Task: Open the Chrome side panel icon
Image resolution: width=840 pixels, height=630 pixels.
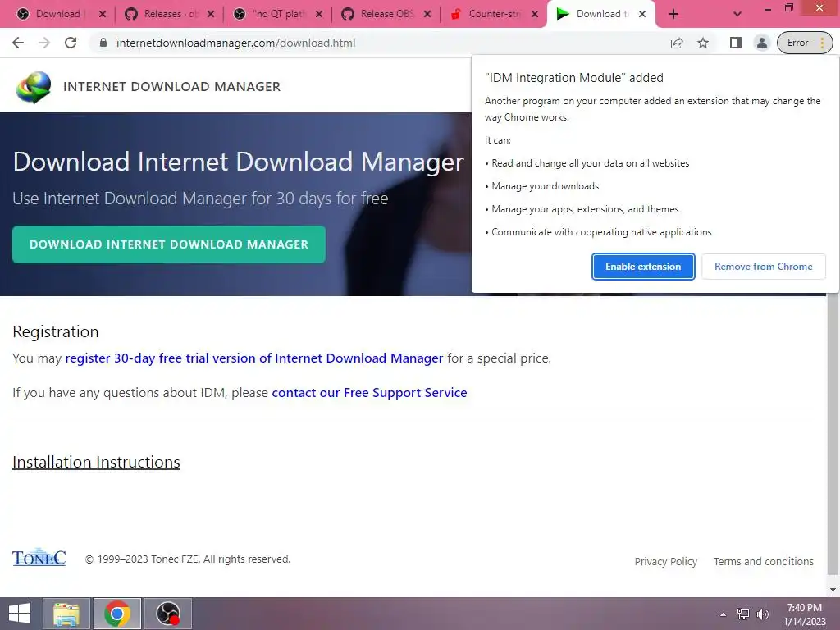Action: 736,43
